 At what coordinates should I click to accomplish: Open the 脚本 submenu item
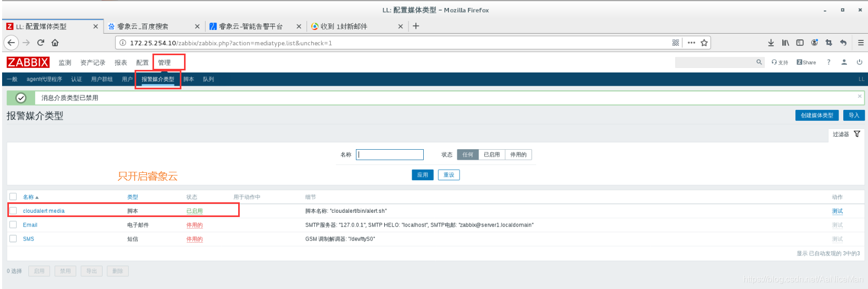click(189, 79)
